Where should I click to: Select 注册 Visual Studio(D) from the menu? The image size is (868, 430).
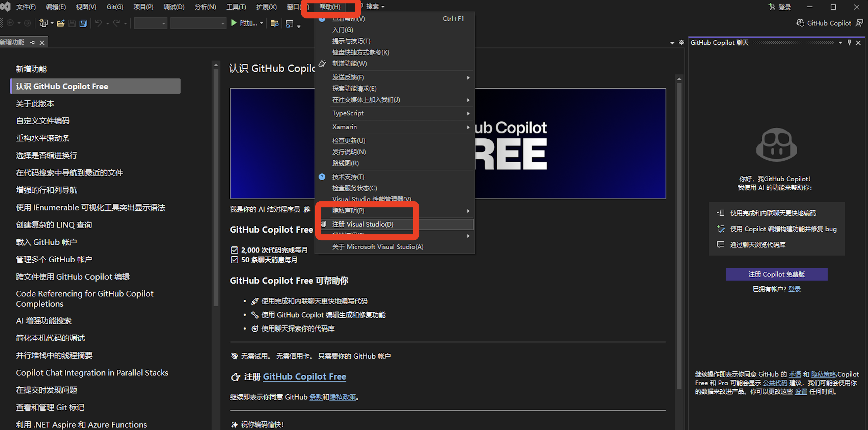(363, 224)
